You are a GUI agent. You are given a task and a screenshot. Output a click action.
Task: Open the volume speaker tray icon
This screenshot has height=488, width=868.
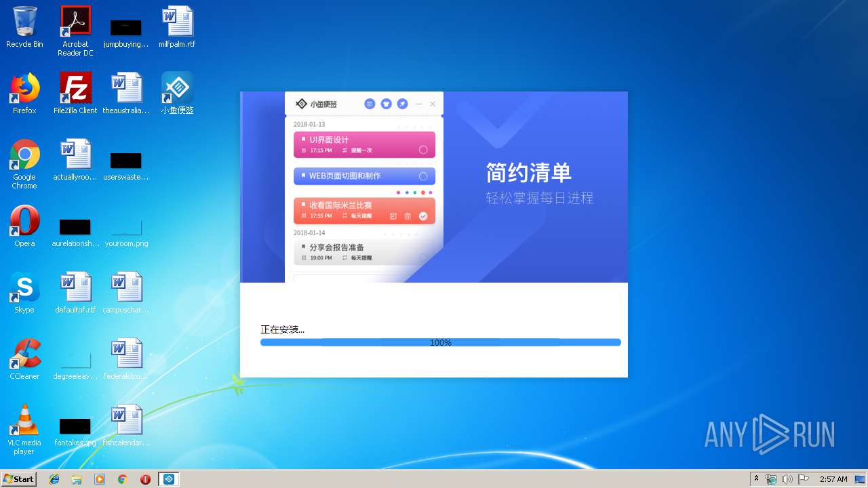click(787, 479)
